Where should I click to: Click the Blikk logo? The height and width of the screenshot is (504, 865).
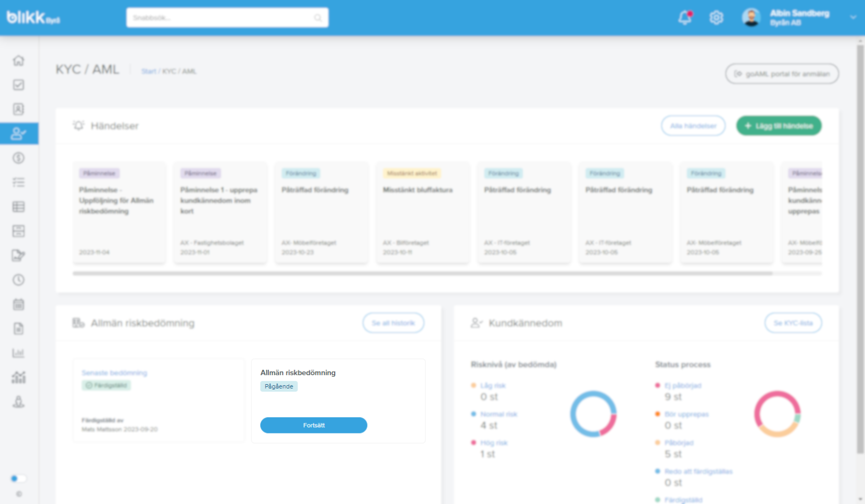tap(33, 17)
